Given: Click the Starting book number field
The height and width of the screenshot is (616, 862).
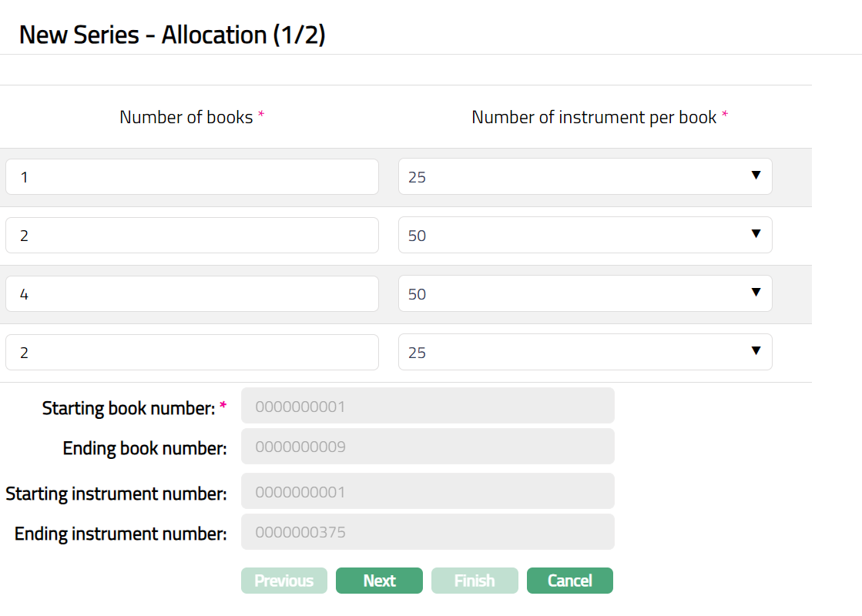Looking at the screenshot, I should (428, 406).
